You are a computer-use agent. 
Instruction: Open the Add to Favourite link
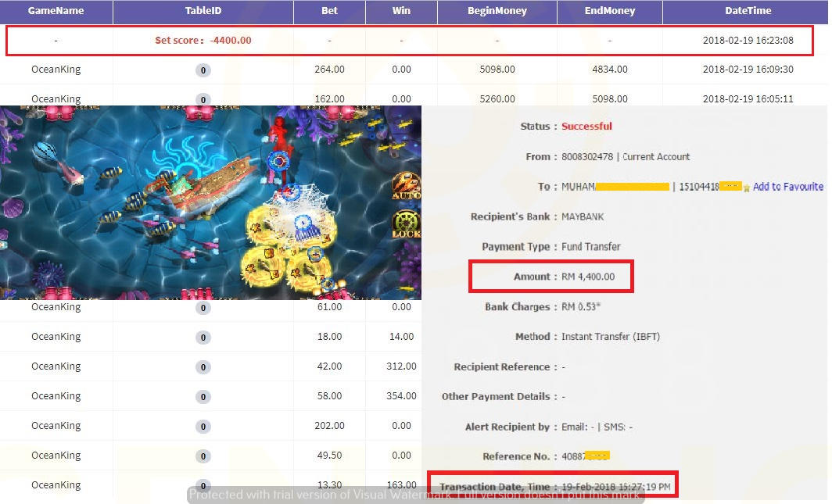pyautogui.click(x=788, y=187)
